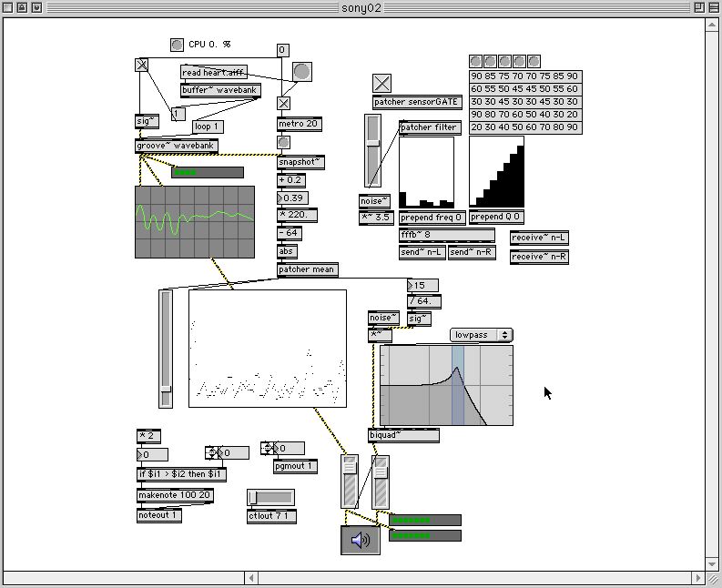Click the large bang button near buffer~
Image resolution: width=722 pixels, height=588 pixels.
pos(301,72)
